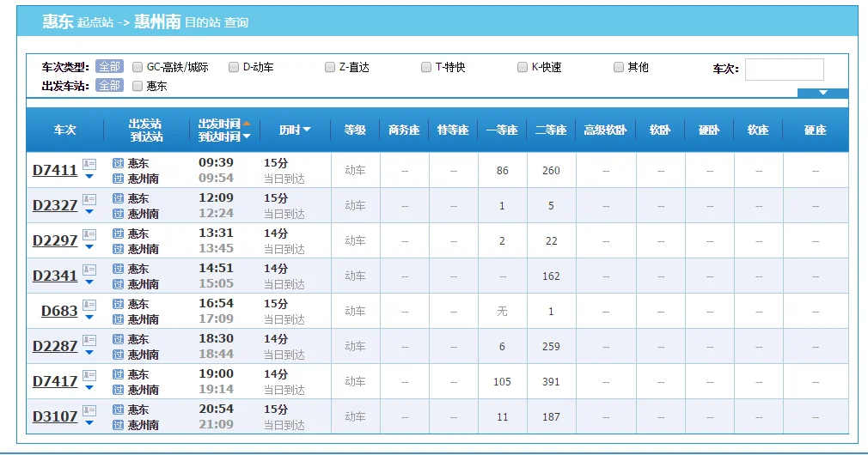The height and width of the screenshot is (455, 868).
Task: Expand details arrow under D7411
Action: coord(89,177)
